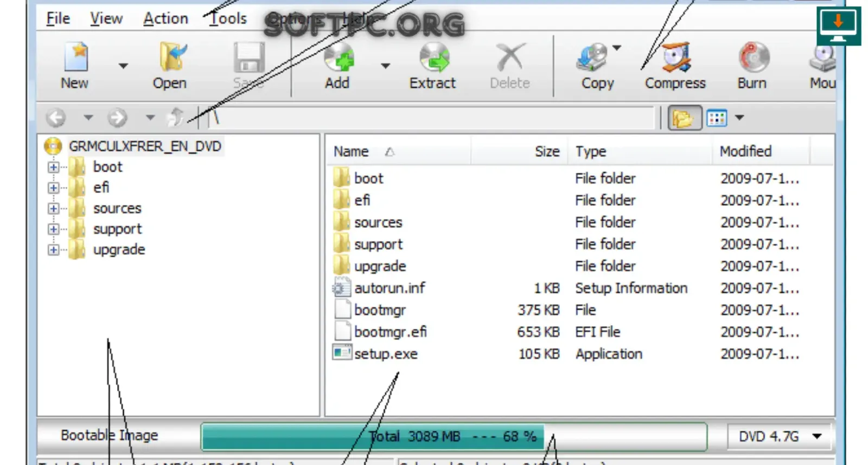
Task: Toggle the folder tree panel button
Action: (x=685, y=118)
